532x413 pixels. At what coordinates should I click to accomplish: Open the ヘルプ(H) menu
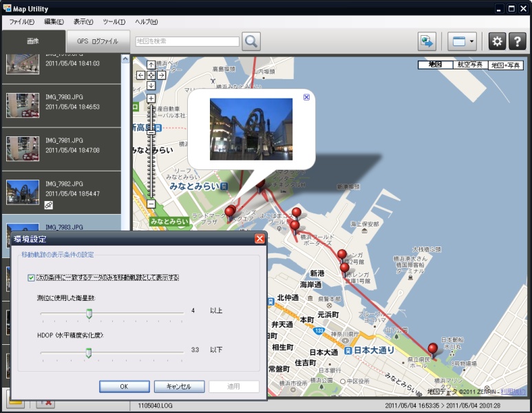146,22
